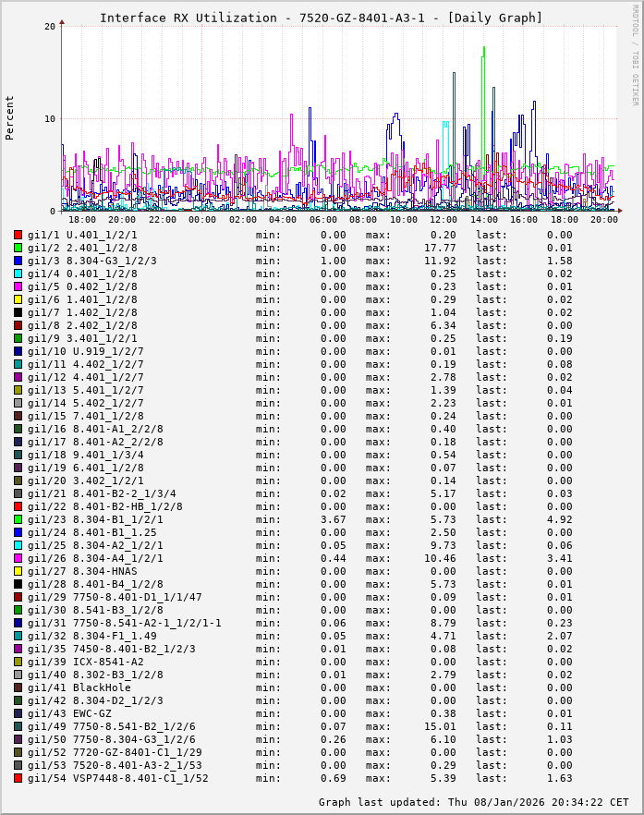Click the 06:00 marker on the time axis
Image resolution: width=644 pixels, height=815 pixels.
pyautogui.click(x=323, y=219)
